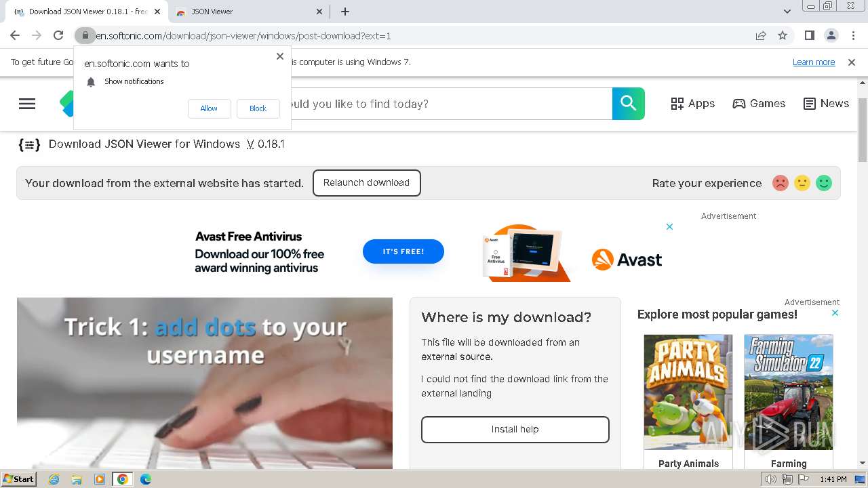Click the Install help button

coord(515,430)
